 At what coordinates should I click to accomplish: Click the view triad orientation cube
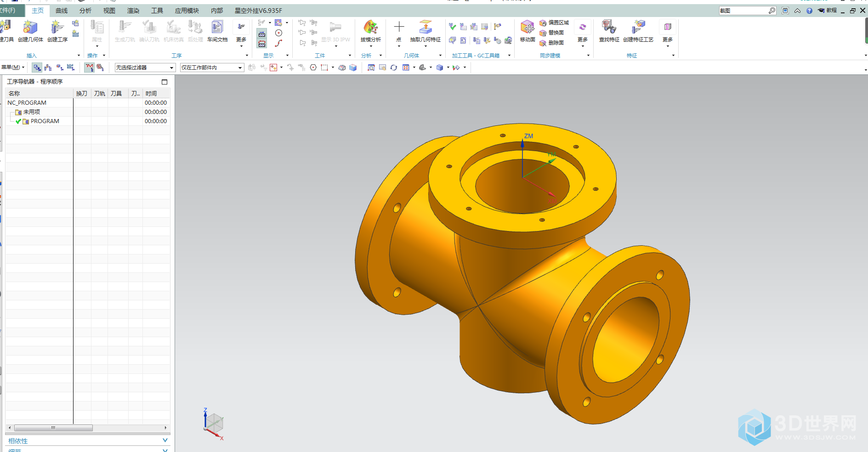(x=214, y=424)
